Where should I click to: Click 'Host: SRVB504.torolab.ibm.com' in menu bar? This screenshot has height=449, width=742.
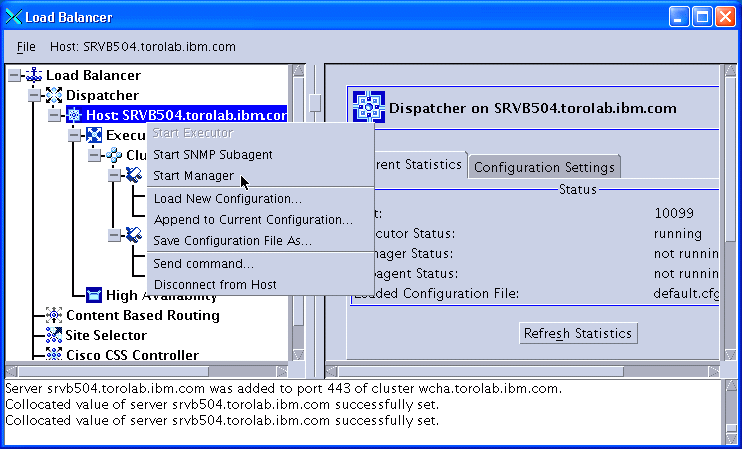(x=143, y=47)
